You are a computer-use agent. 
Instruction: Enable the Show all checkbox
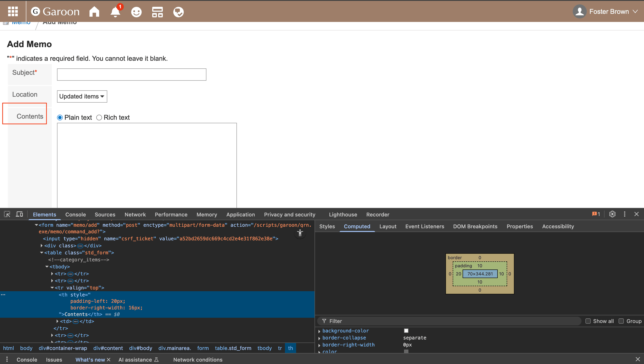tap(588, 321)
